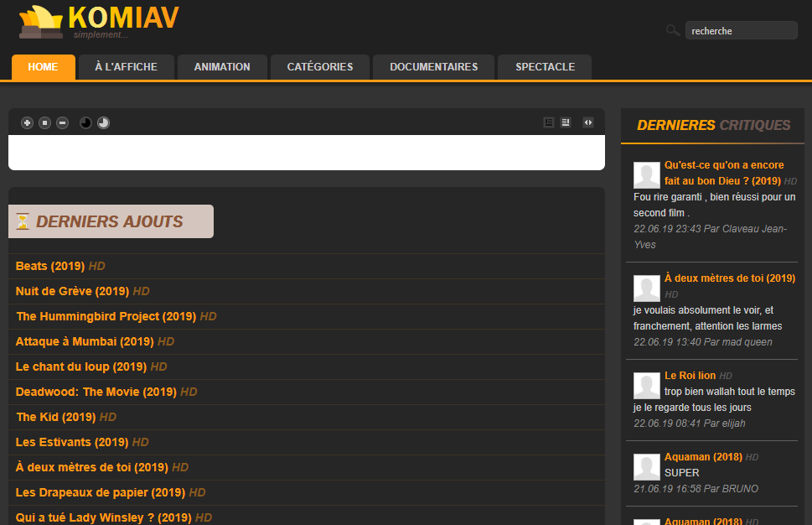Click the 'SUPER' review comment

tap(681, 473)
